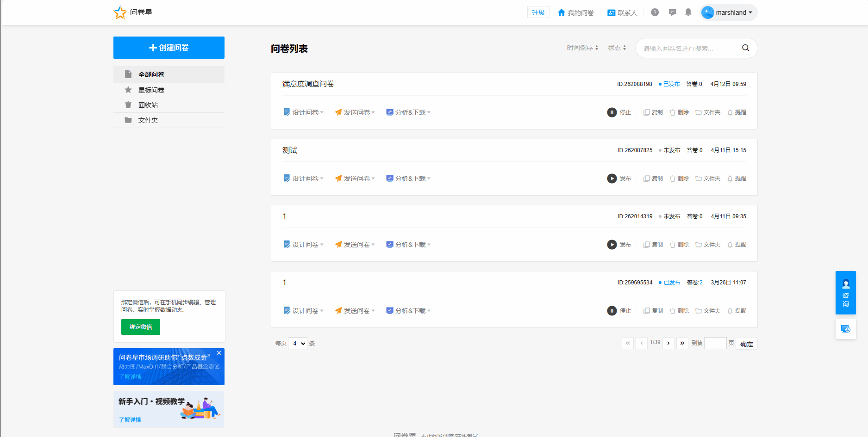
Task: Click the search magnifier icon
Action: [745, 48]
